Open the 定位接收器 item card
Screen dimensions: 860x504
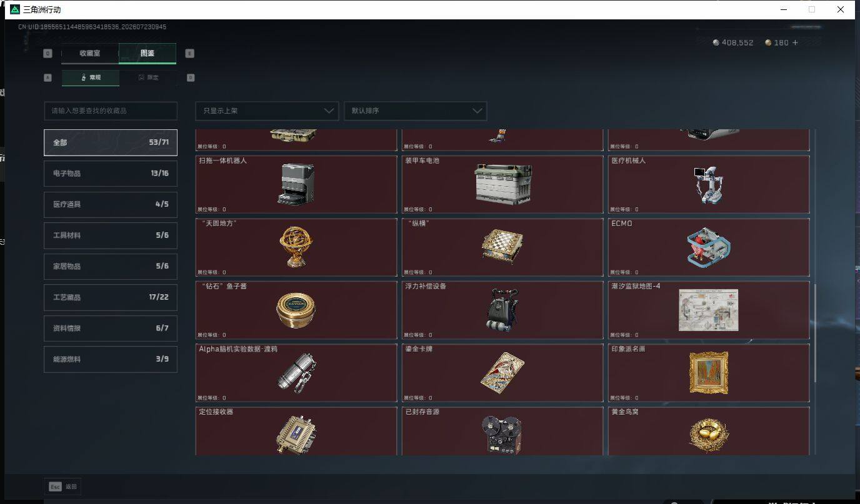[x=296, y=431]
